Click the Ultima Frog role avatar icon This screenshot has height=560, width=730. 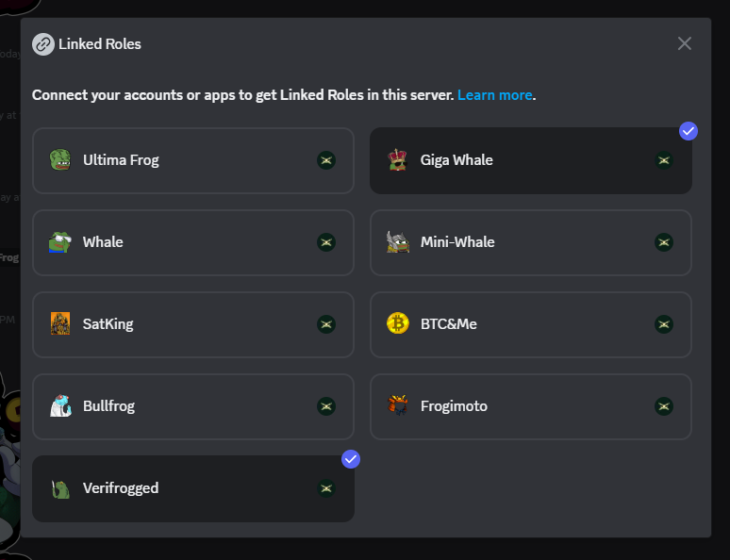[x=60, y=160]
